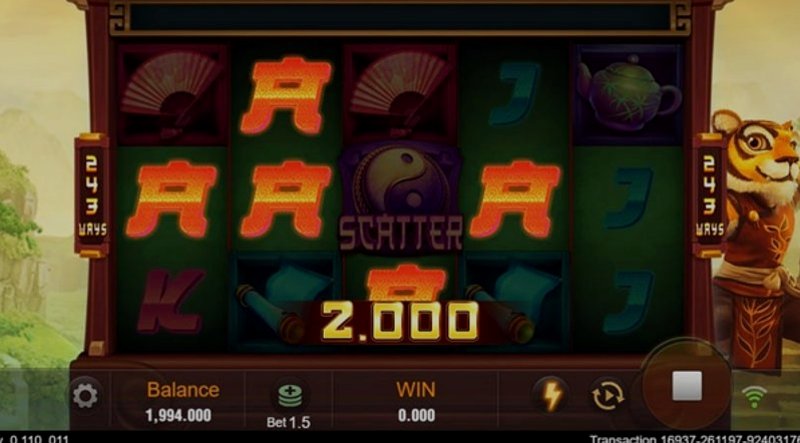Image resolution: width=800 pixels, height=443 pixels.
Task: Check the green wifi signal icon
Action: (754, 396)
